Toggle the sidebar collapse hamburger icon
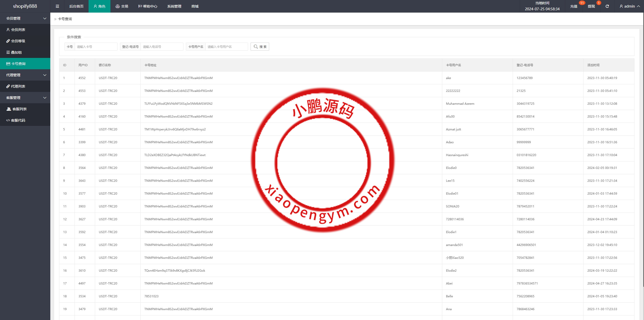 tap(57, 6)
